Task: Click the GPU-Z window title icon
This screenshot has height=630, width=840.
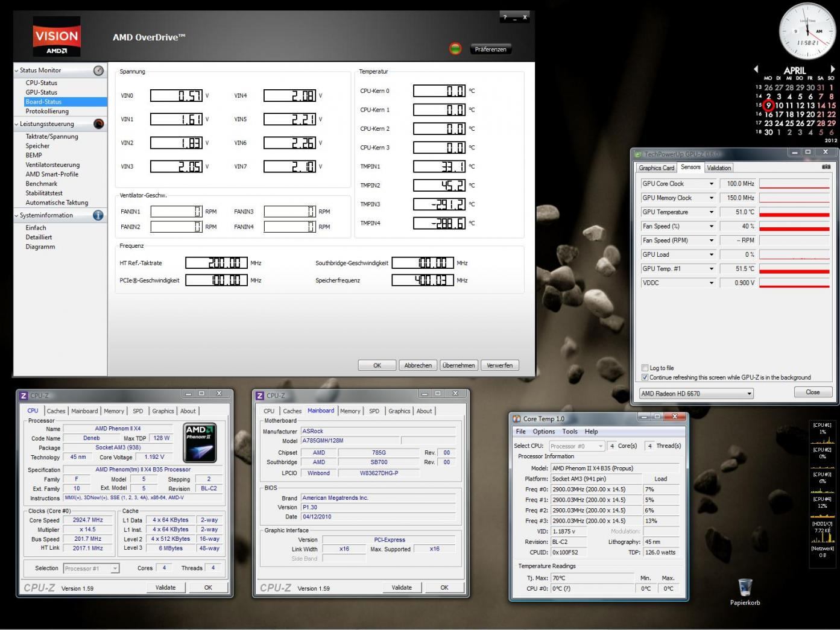Action: pos(639,154)
